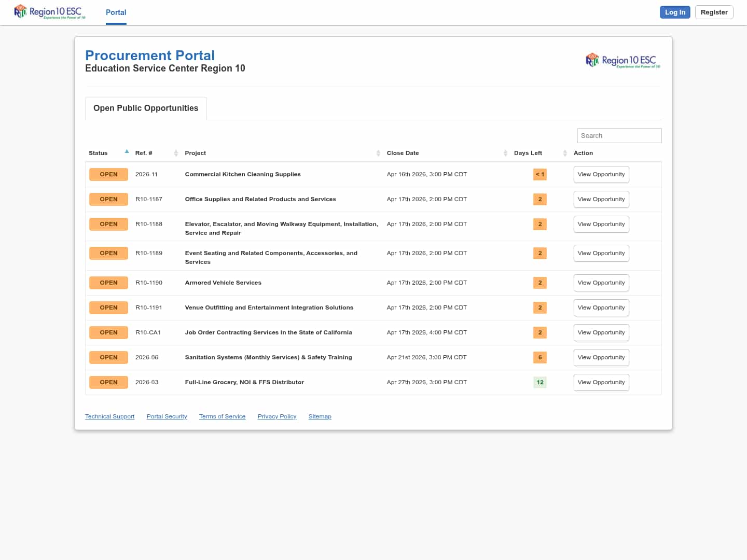Click the green 12 days left badge
Viewport: 747px width, 560px height.
540,382
